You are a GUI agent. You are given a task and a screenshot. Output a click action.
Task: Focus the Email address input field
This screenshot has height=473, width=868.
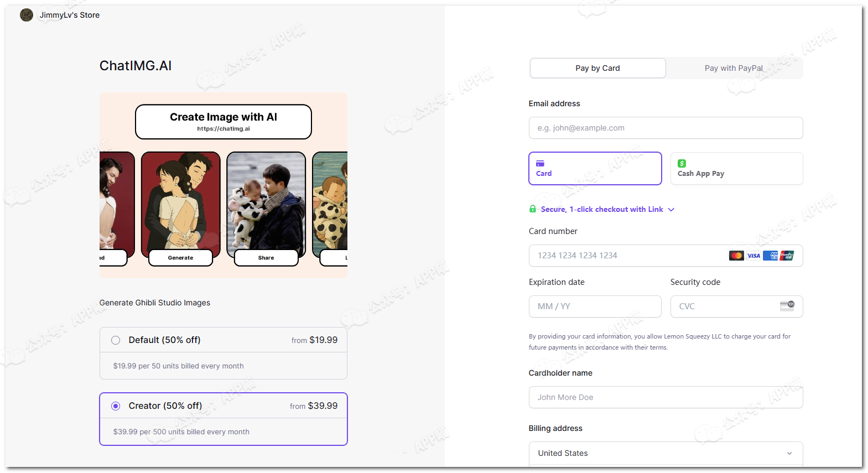(666, 128)
